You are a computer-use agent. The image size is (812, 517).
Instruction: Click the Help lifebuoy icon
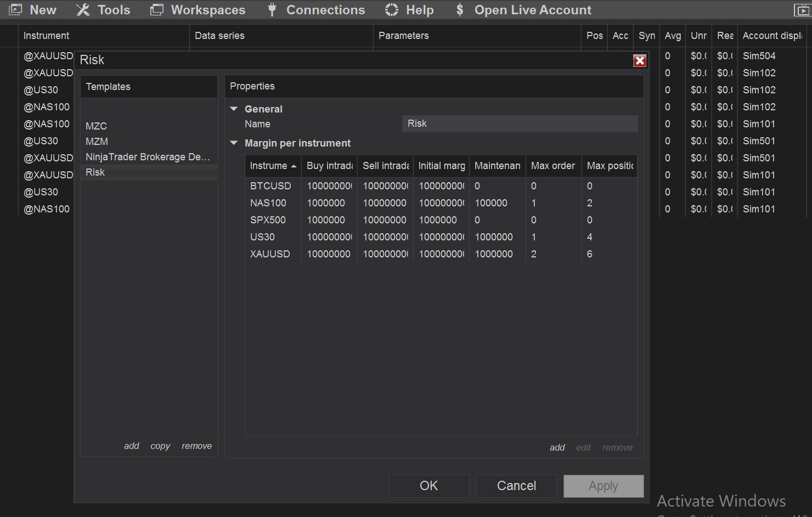pyautogui.click(x=392, y=10)
